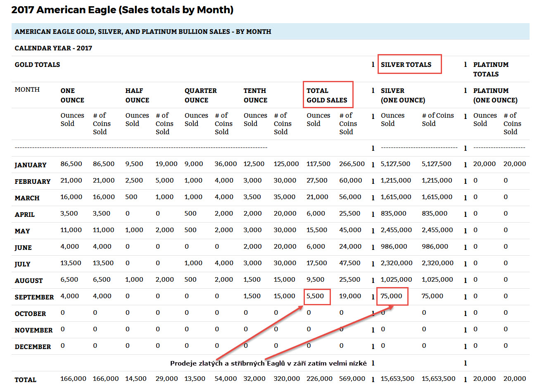
Task: Click 'CALENDAR YEAR - 2017' text
Action: click(53, 48)
